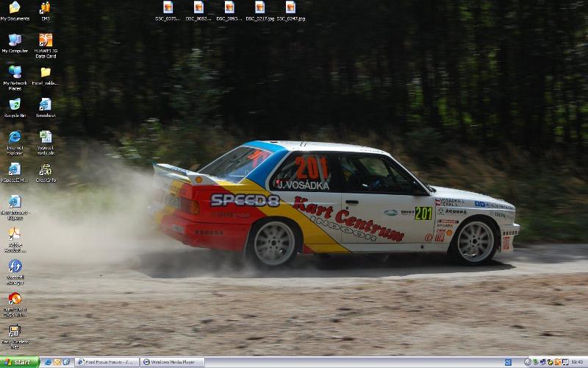Select the DMS desktop shortcut
The height and width of the screenshot is (368, 588).
(x=46, y=9)
